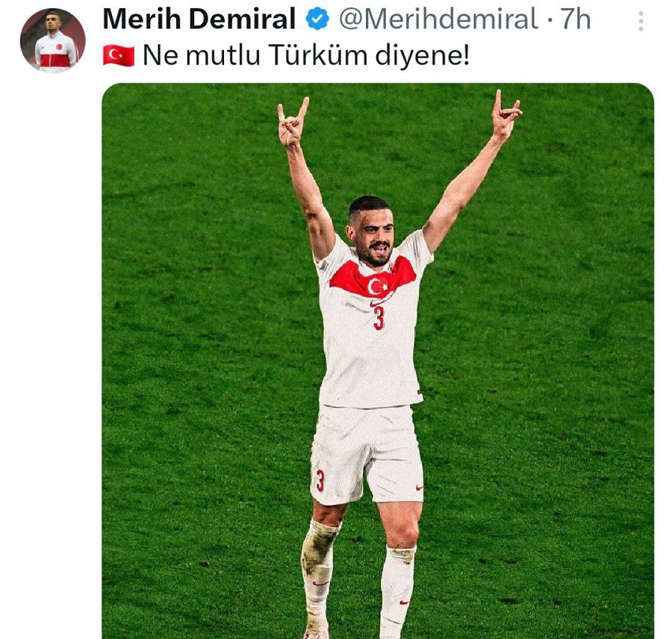This screenshot has width=672, height=639.
Task: Click the number 3 on the shorts
Action: [320, 481]
